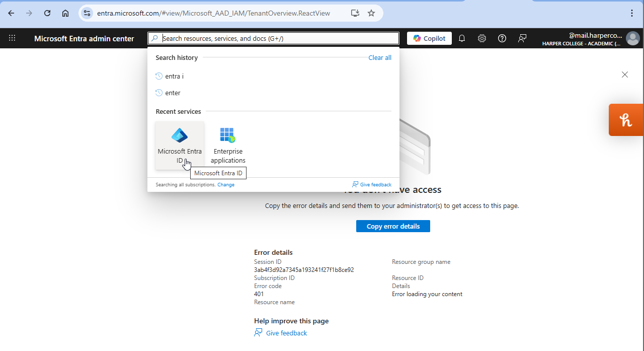The height and width of the screenshot is (351, 644).
Task: Open the feedback icon in top bar
Action: (522, 38)
